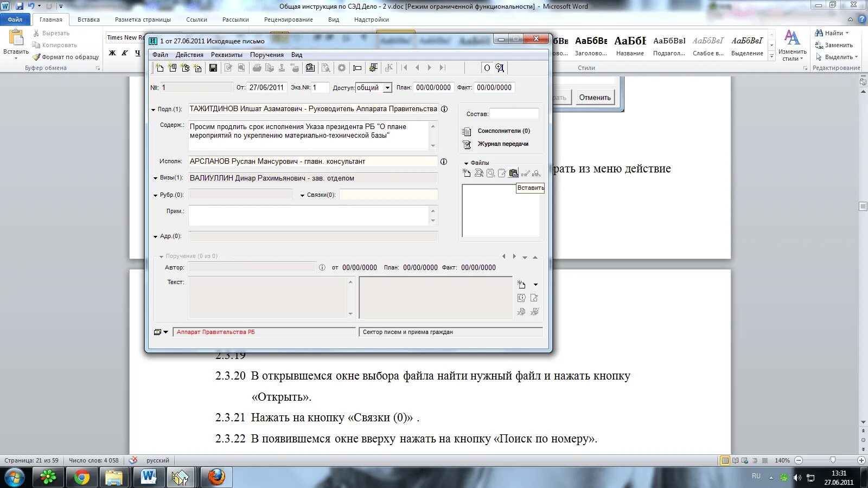
Task: Click the Word zoom slider handle
Action: [x=833, y=460]
